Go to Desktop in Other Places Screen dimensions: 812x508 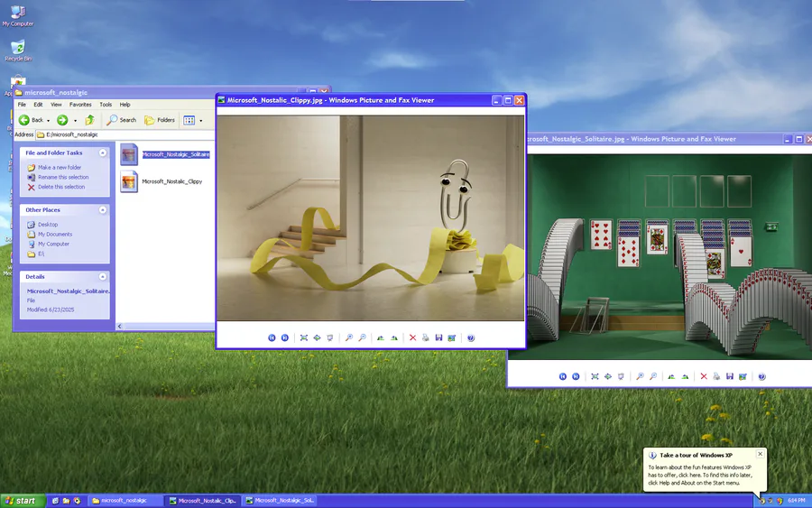[x=48, y=225]
